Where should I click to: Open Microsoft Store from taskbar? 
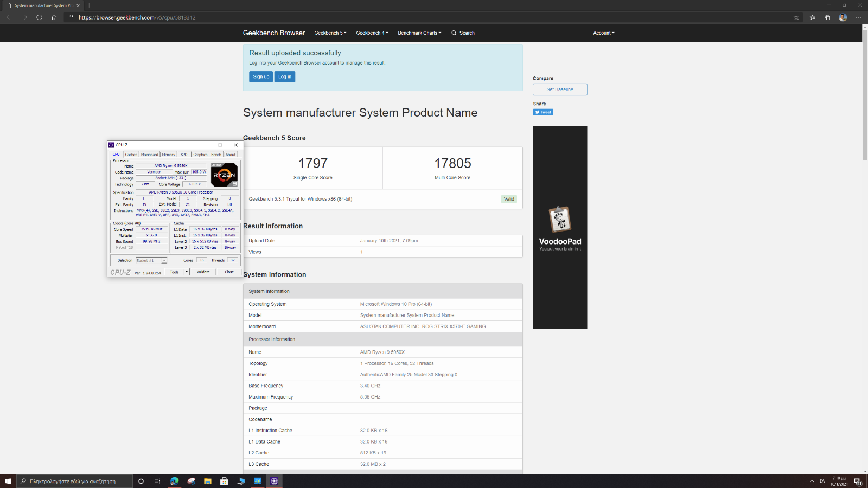pos(224,481)
